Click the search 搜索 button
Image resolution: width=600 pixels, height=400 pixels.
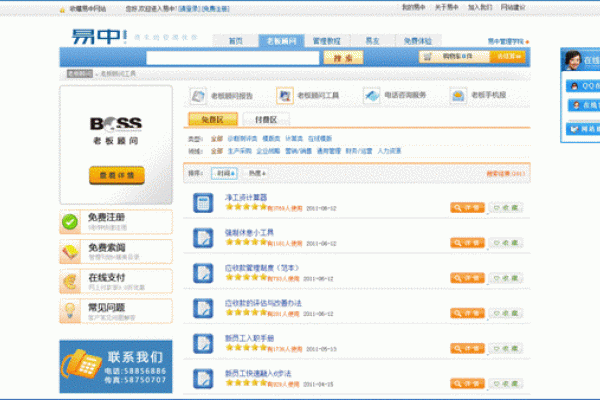343,58
